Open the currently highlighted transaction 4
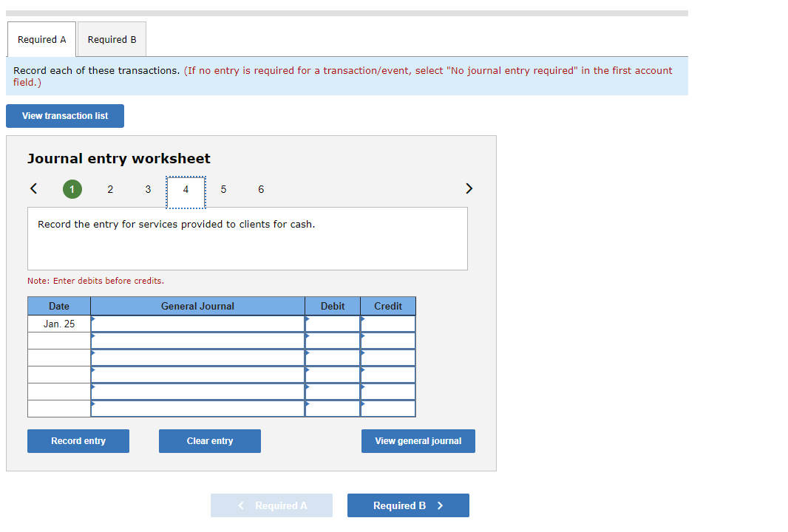This screenshot has height=532, width=788. tap(186, 189)
